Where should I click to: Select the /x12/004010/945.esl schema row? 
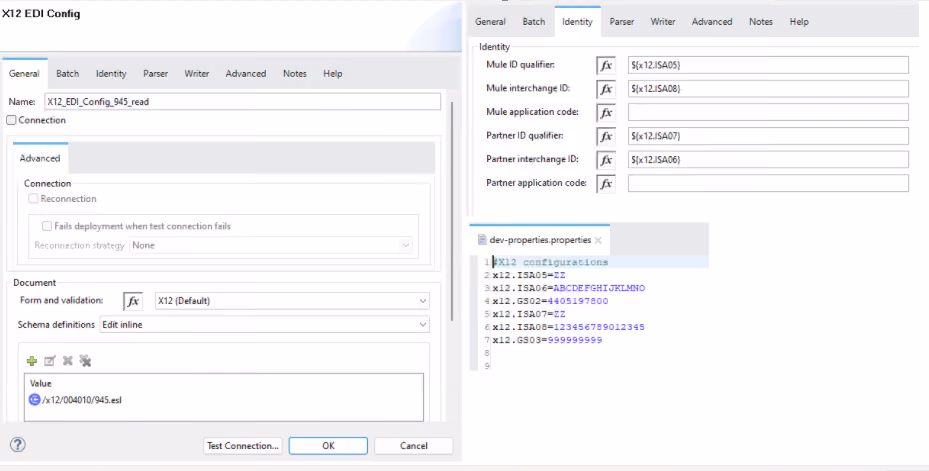click(x=224, y=400)
